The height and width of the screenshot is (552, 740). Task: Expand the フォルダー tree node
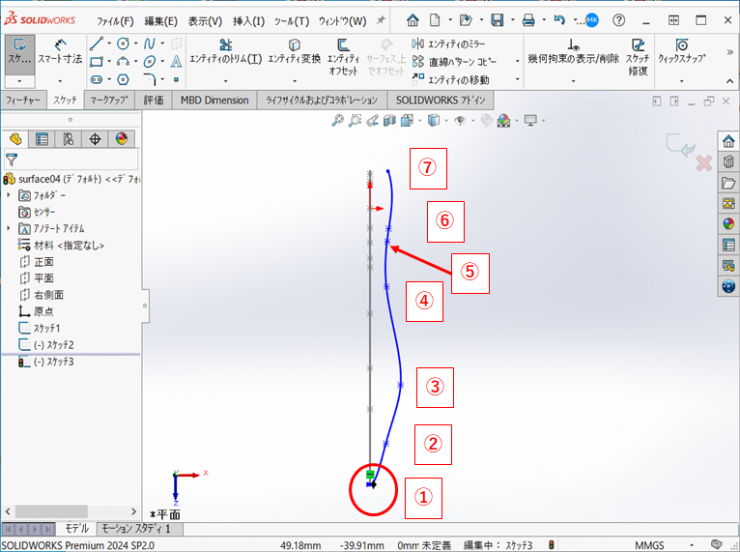coord(8,195)
